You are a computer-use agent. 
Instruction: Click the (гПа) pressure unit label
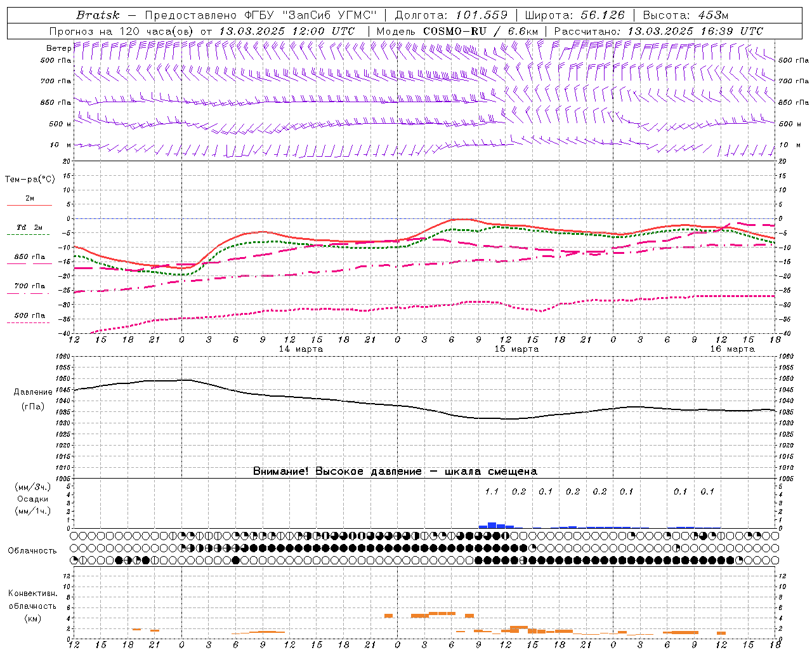pos(32,407)
